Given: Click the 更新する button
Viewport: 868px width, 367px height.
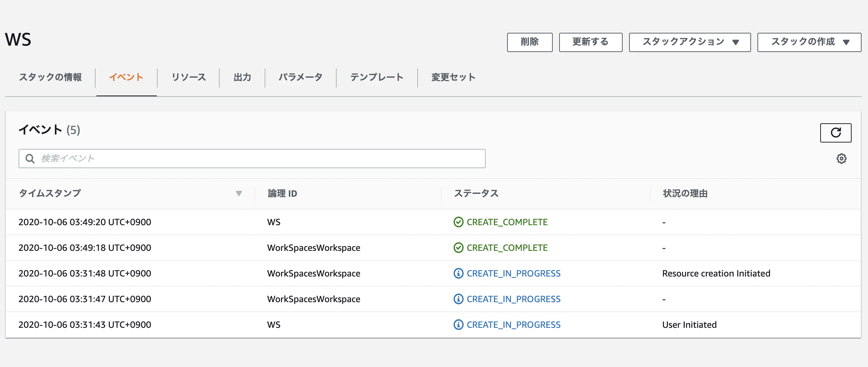Looking at the screenshot, I should [x=591, y=42].
